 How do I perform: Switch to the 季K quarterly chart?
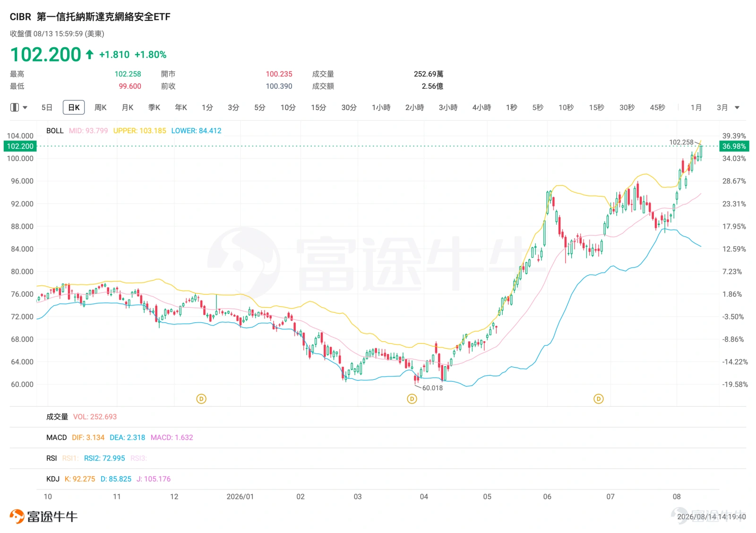(155, 108)
